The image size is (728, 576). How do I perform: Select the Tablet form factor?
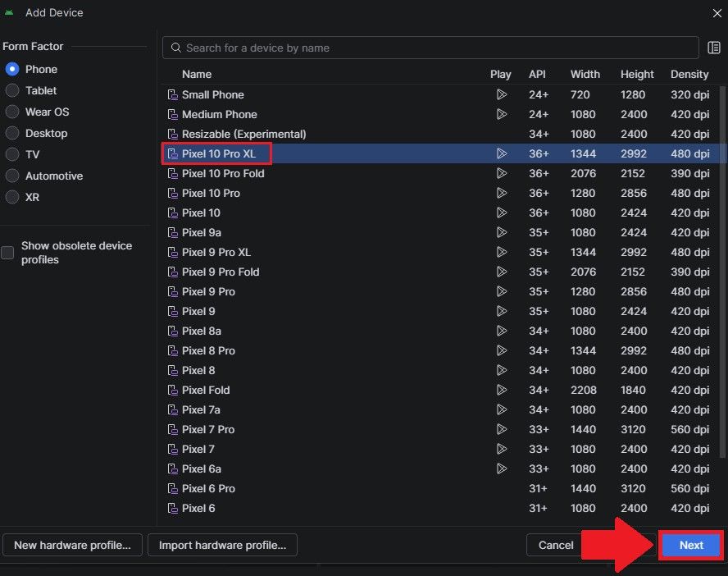click(x=12, y=90)
